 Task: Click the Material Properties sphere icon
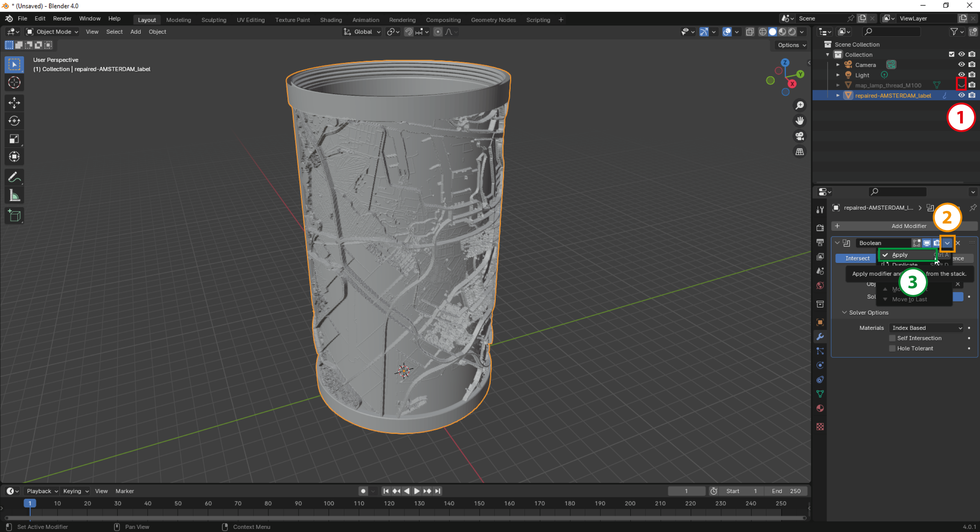pos(820,408)
